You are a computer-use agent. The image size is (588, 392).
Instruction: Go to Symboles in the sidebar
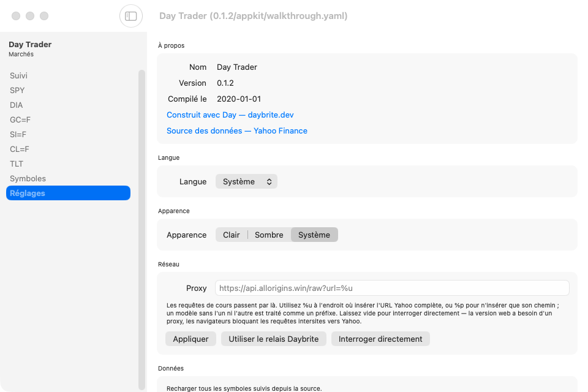click(68, 179)
